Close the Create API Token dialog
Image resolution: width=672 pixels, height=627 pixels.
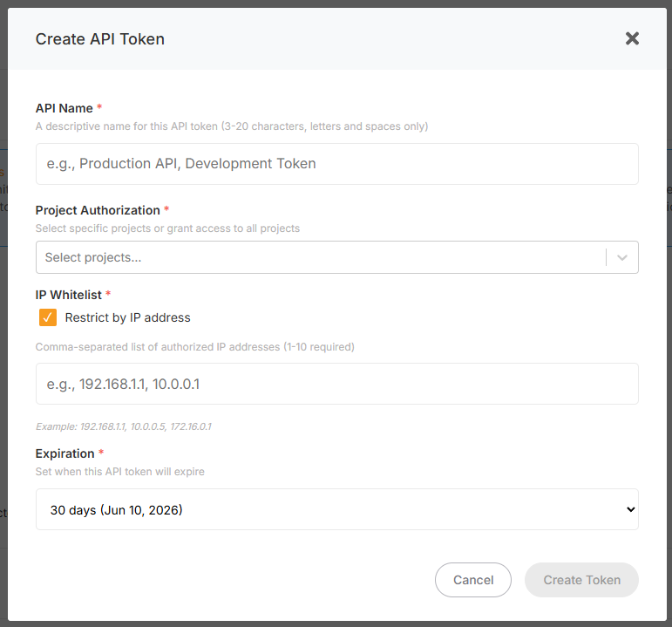coord(632,38)
